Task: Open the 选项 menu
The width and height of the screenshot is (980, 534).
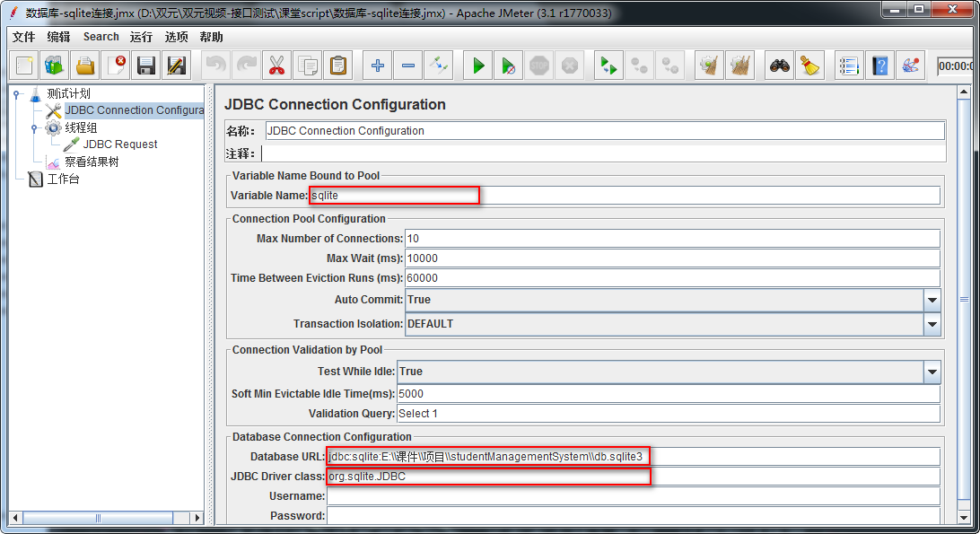Action: click(176, 37)
